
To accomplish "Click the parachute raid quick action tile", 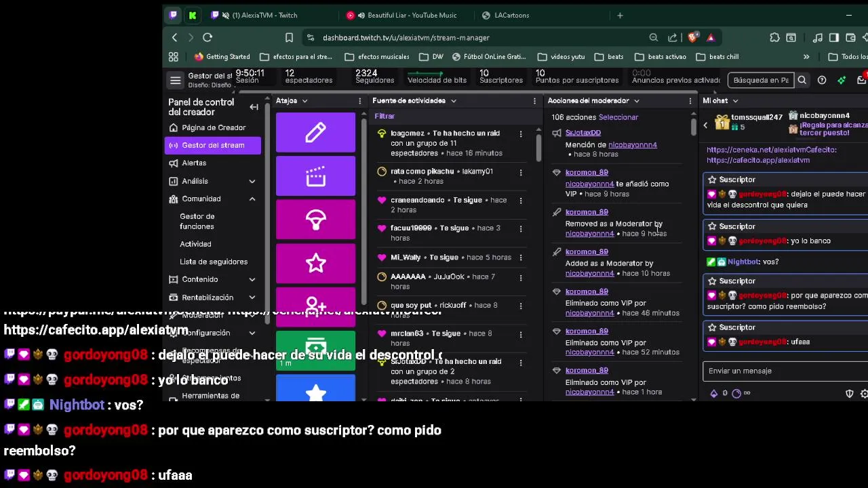I will tap(315, 220).
